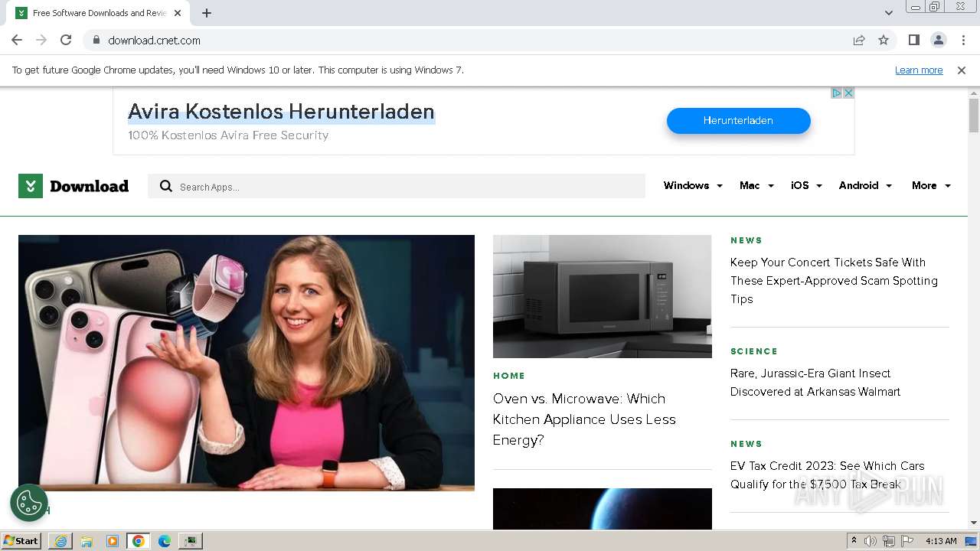Viewport: 980px width, 551px height.
Task: Click the AdChoices icon on the Avira ad
Action: pos(837,93)
